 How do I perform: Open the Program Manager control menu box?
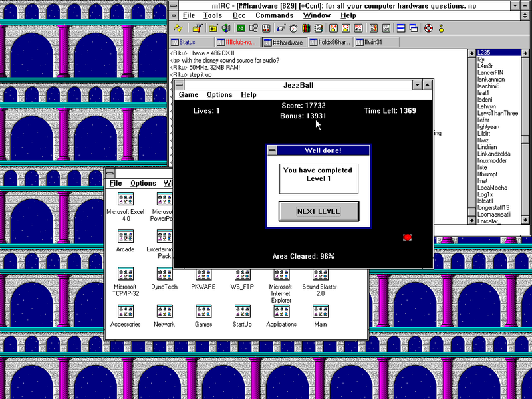click(110, 174)
